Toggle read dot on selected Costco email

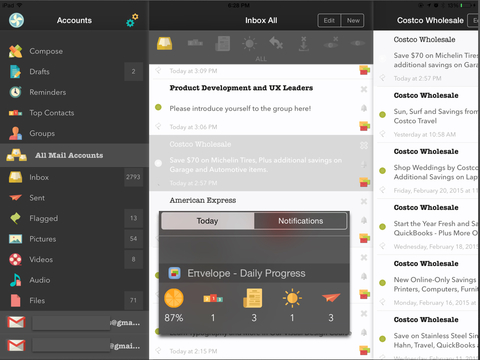point(158,163)
